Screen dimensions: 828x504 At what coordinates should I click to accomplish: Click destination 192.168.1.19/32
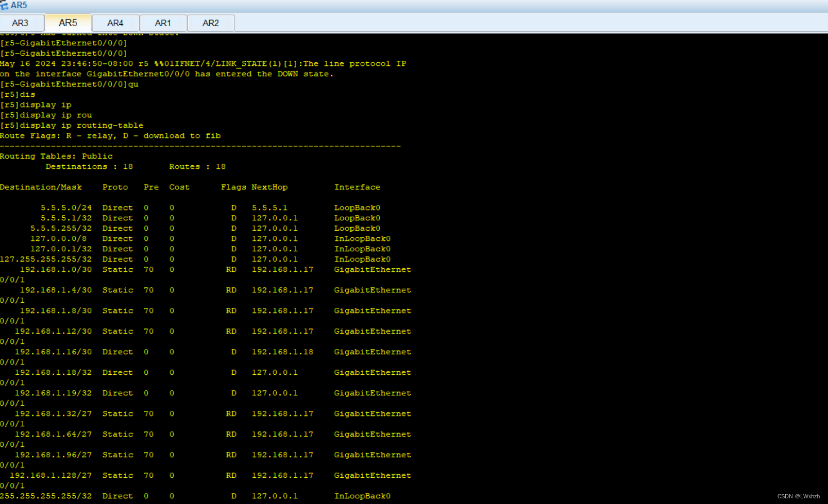pos(53,393)
